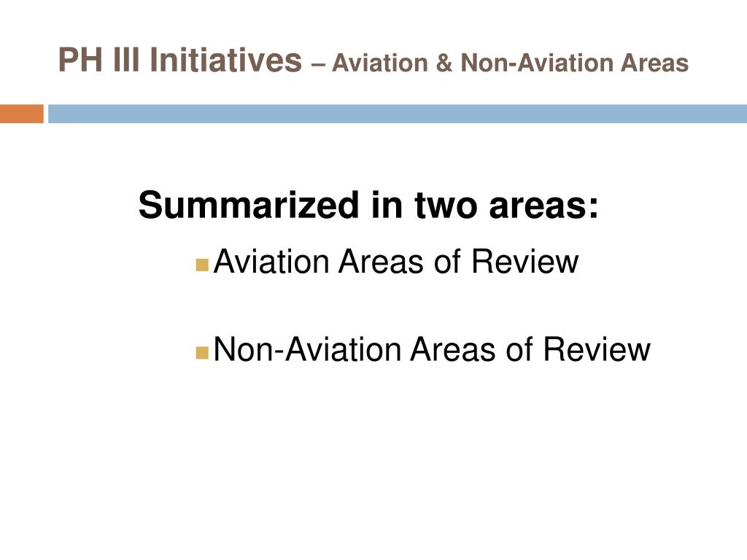Click the "PH III Initiatives" title text
The width and height of the screenshot is (747, 560).
pos(180,60)
